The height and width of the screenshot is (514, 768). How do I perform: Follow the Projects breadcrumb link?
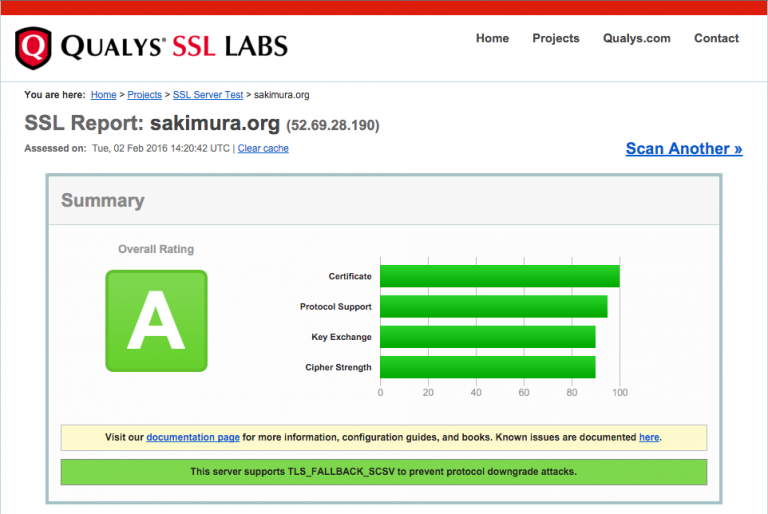pyautogui.click(x=144, y=95)
